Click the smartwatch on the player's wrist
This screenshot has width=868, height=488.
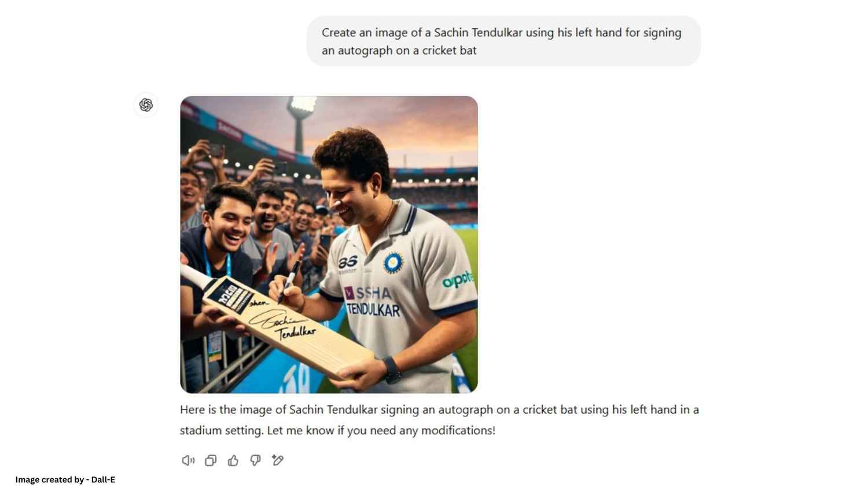tap(391, 369)
